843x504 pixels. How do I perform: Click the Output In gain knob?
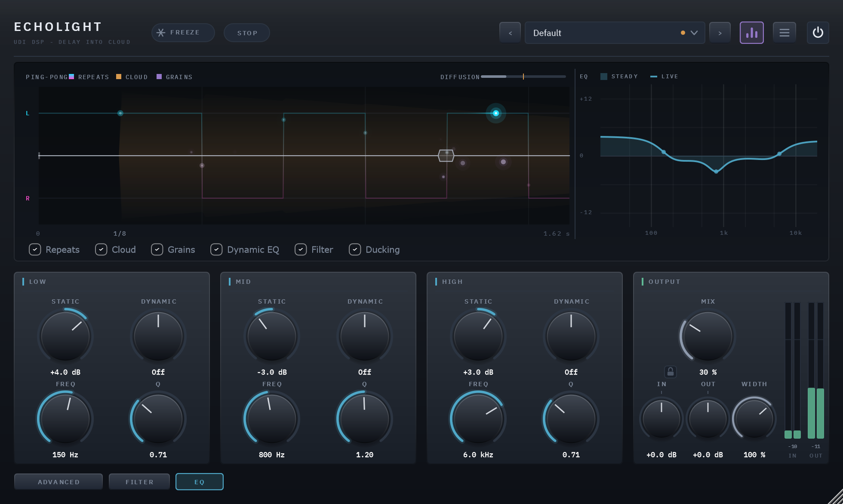click(661, 418)
